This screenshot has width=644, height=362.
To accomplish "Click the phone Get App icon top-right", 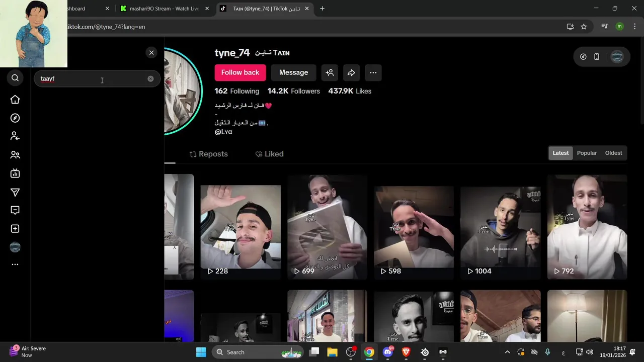I will [597, 57].
